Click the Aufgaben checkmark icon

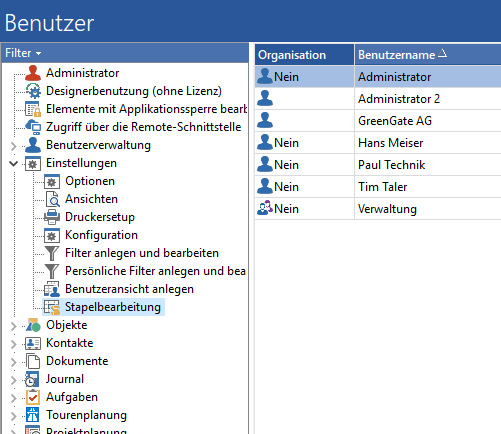pos(33,397)
